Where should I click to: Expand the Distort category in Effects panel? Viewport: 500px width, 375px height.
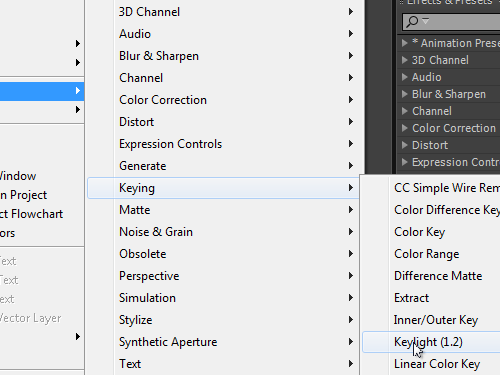(405, 145)
